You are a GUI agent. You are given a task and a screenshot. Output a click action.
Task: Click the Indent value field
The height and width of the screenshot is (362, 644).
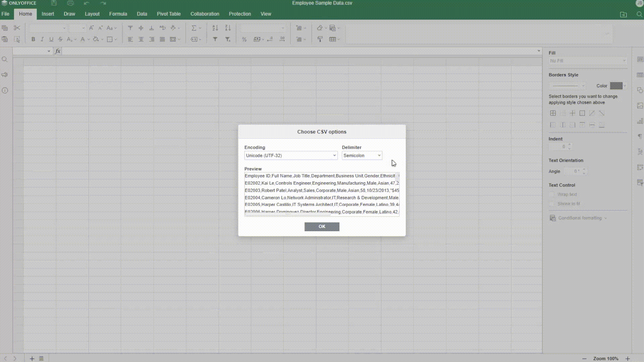pyautogui.click(x=560, y=147)
